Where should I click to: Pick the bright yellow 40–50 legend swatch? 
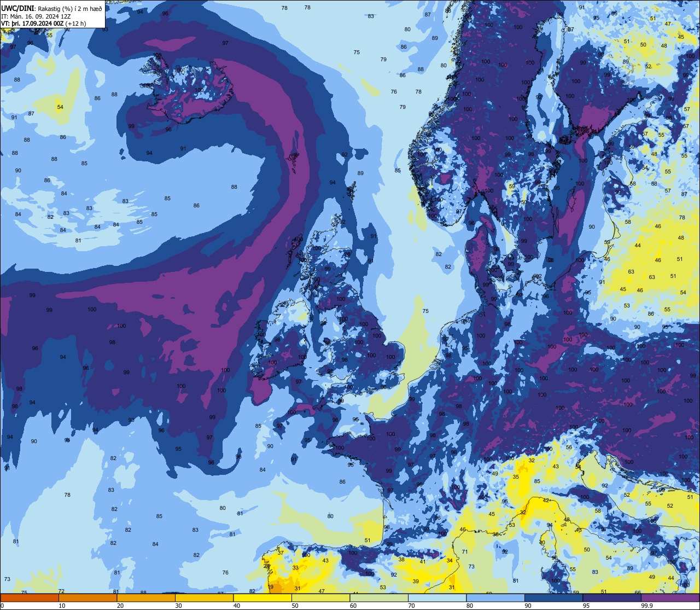262,598
